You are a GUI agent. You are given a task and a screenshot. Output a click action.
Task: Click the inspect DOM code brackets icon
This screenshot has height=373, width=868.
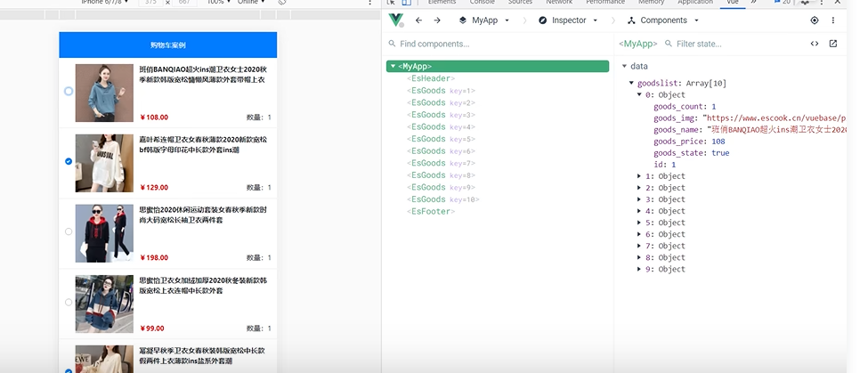coord(815,44)
